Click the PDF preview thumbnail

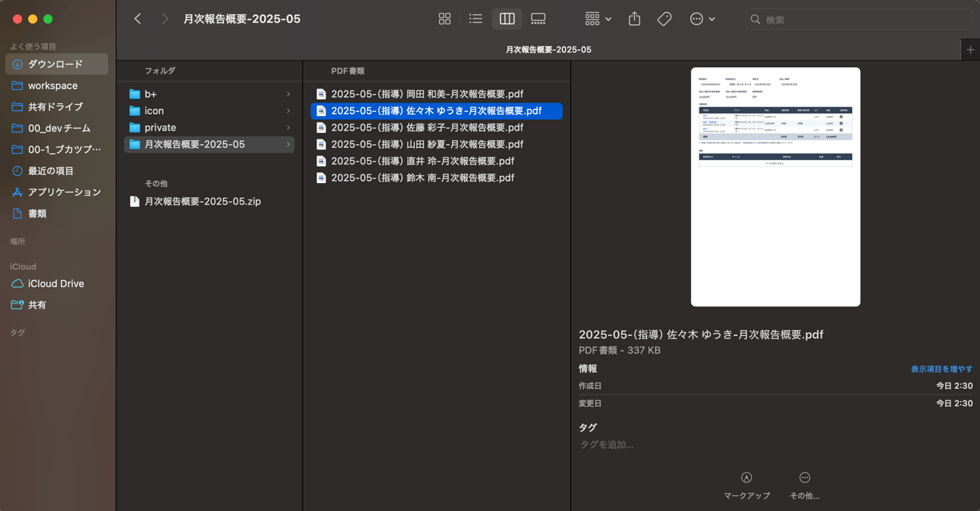click(x=775, y=187)
